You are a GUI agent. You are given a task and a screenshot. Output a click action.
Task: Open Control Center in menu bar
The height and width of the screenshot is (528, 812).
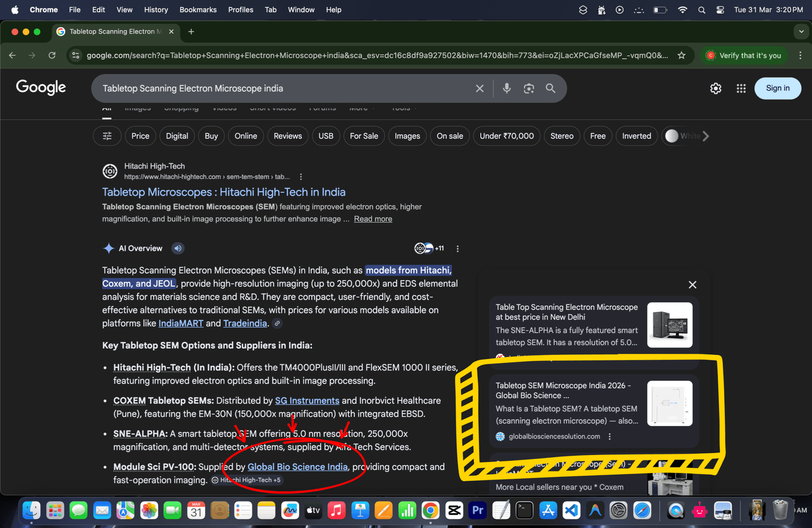coord(720,10)
